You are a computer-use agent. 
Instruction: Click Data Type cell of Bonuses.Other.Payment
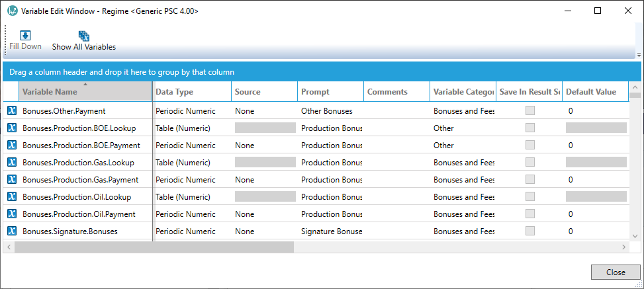click(192, 111)
